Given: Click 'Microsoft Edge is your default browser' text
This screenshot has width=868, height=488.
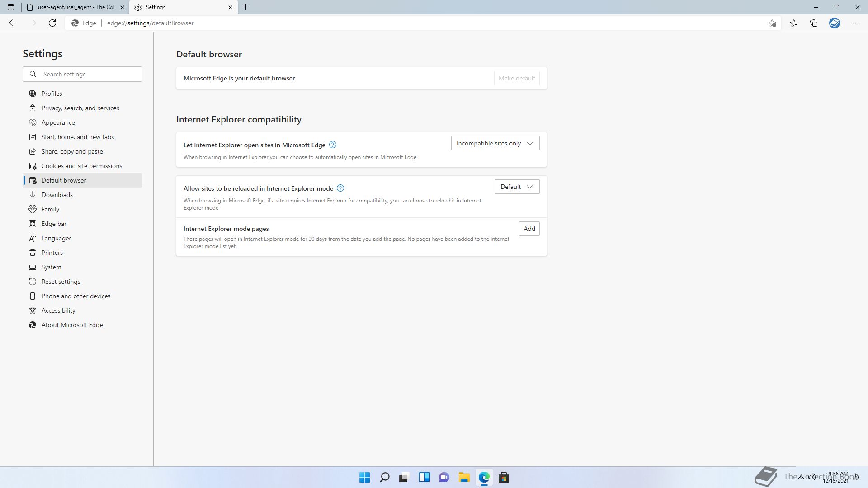Looking at the screenshot, I should tap(239, 78).
